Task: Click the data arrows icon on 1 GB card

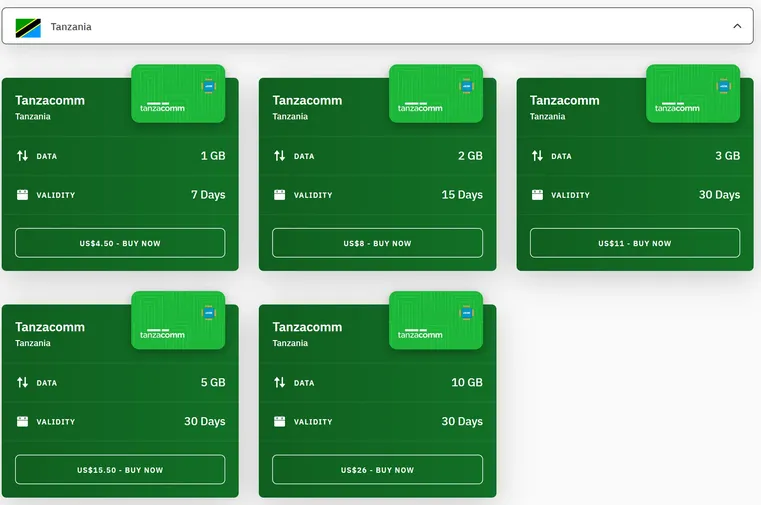Action: coord(22,156)
